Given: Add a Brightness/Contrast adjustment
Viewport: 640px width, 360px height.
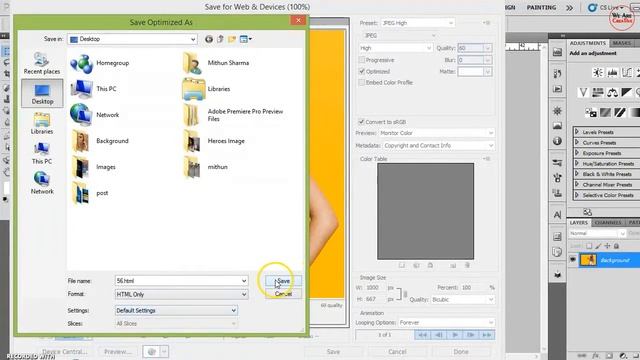Looking at the screenshot, I should pyautogui.click(x=598, y=73).
